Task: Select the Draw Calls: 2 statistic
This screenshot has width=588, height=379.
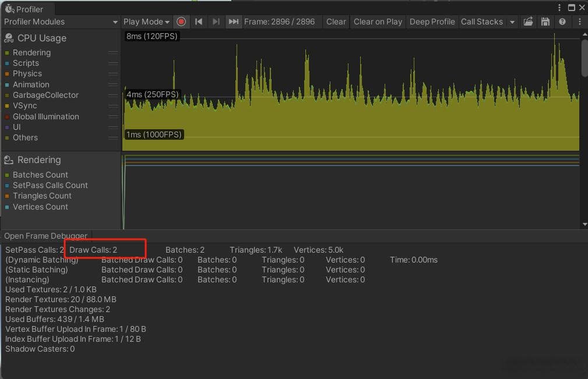Action: point(93,250)
